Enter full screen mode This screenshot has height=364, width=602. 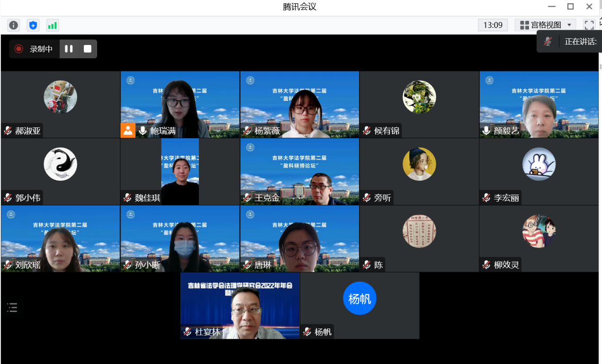click(589, 25)
